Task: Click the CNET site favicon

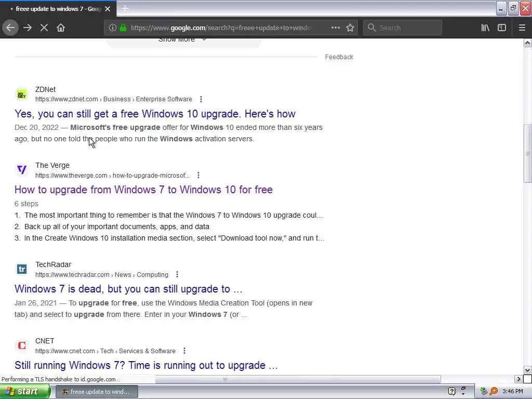Action: click(22, 345)
